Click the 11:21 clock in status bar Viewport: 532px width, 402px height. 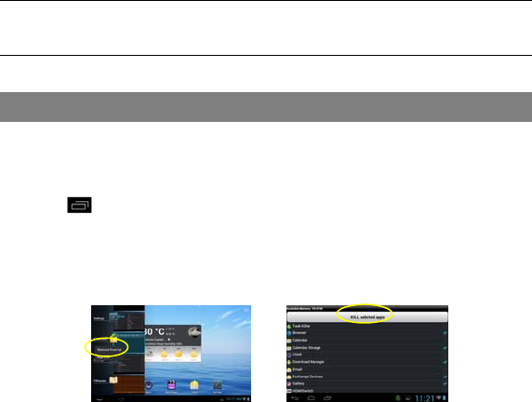point(424,398)
